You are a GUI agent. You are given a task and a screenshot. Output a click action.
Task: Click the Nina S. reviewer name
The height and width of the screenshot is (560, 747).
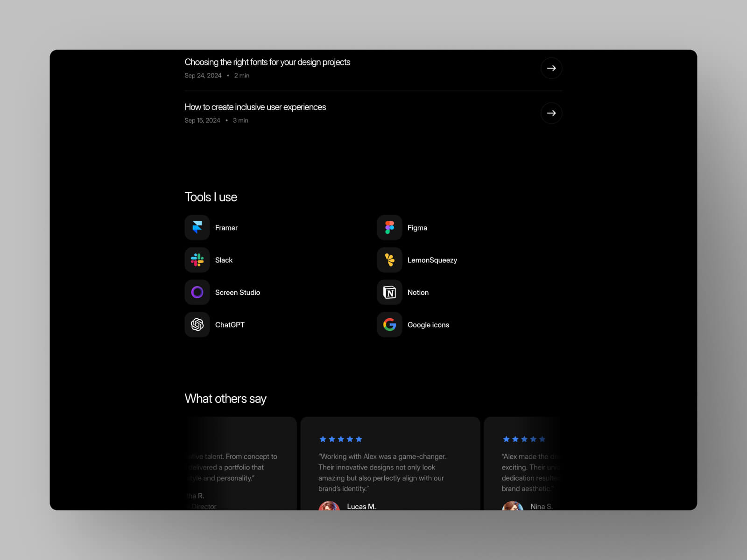tap(542, 506)
